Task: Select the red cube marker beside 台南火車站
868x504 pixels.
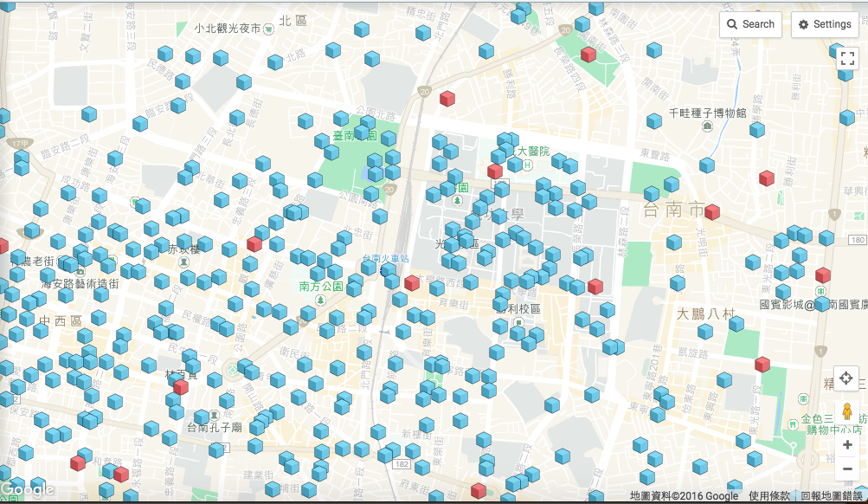Action: point(412,283)
